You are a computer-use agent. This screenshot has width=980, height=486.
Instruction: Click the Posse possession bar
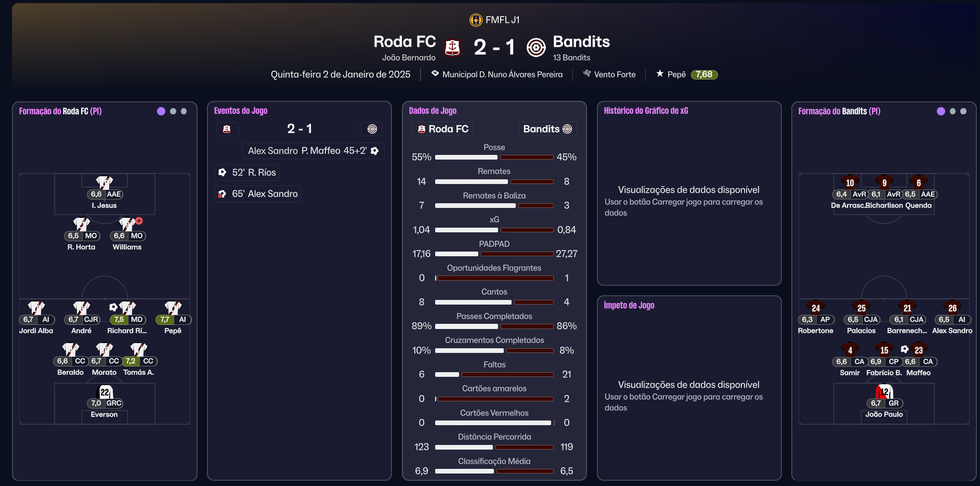point(494,157)
